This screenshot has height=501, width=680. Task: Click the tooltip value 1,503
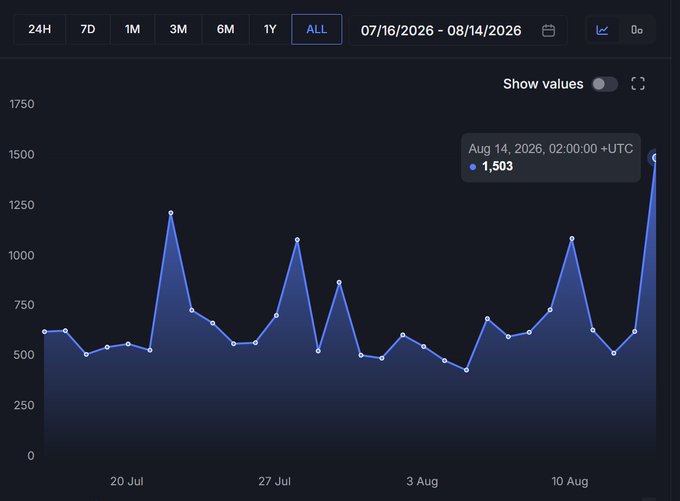click(497, 166)
